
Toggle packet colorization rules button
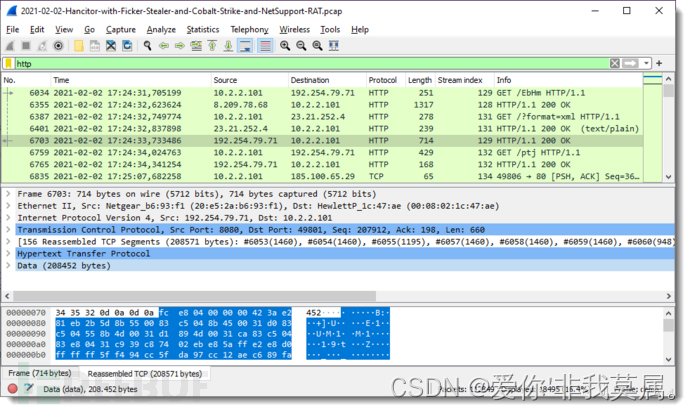tap(265, 46)
